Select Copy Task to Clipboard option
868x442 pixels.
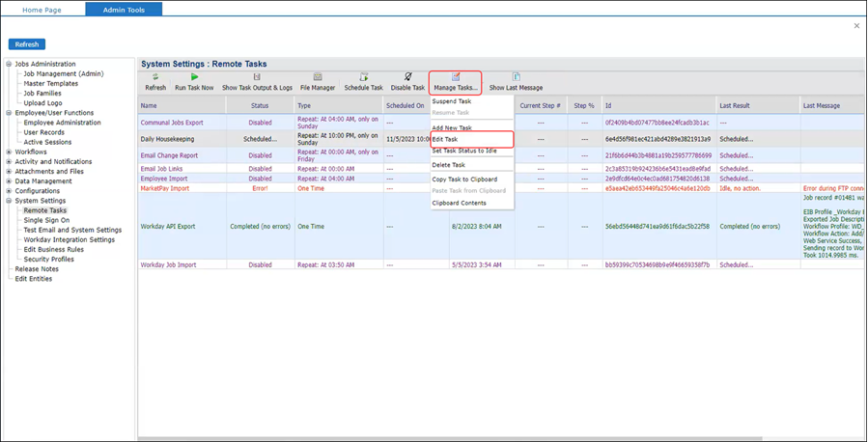click(464, 180)
